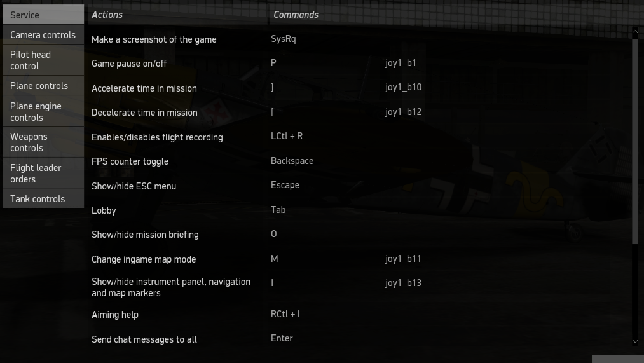
Task: Go to Plane engine controls
Action: click(x=42, y=112)
